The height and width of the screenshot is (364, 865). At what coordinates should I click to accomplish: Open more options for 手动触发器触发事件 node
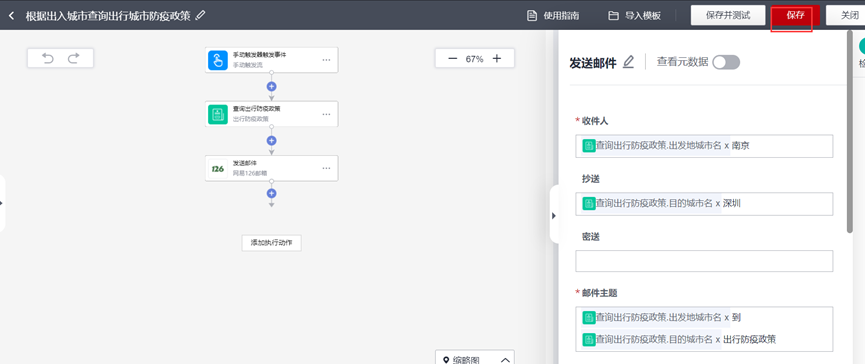click(x=327, y=60)
